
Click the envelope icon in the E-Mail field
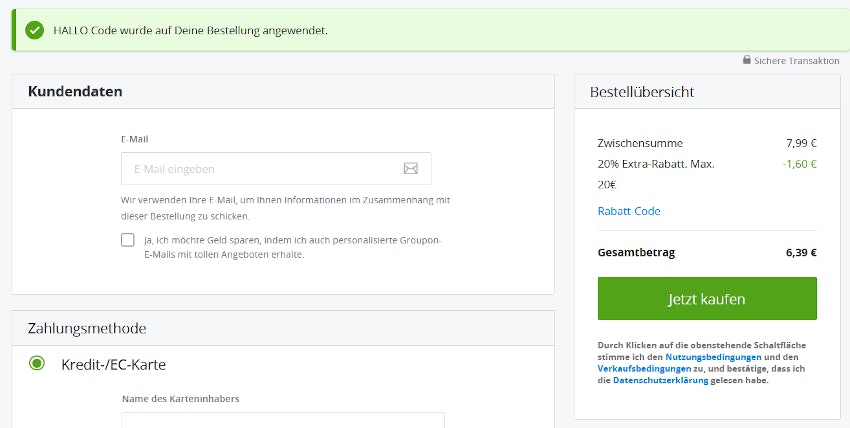[x=410, y=169]
